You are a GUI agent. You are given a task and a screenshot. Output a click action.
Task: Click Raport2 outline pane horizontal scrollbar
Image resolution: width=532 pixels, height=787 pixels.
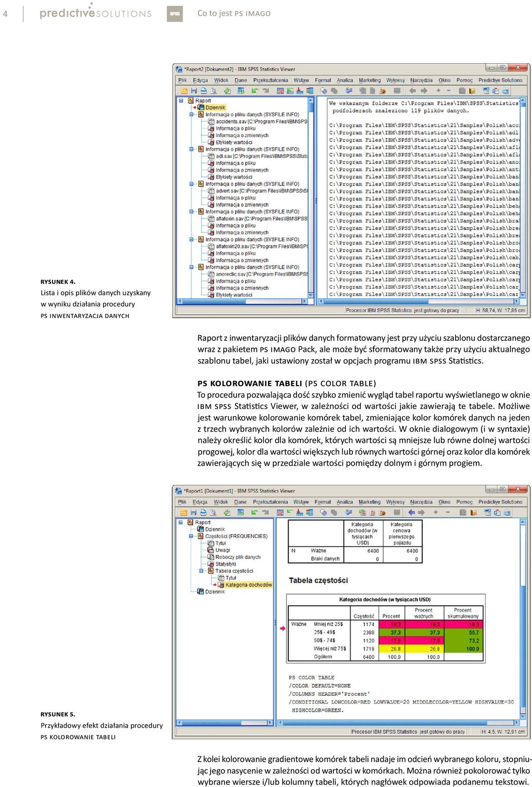[242, 301]
